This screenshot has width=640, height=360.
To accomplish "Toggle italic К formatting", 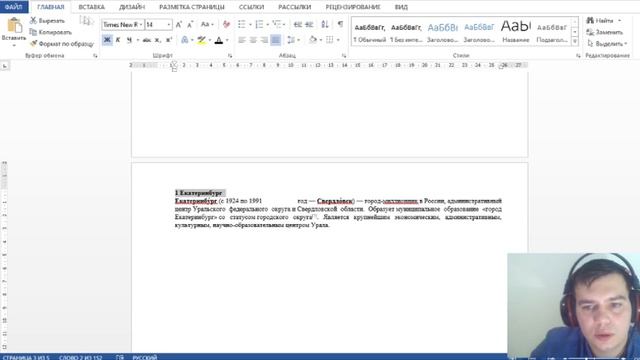I will tap(118, 40).
